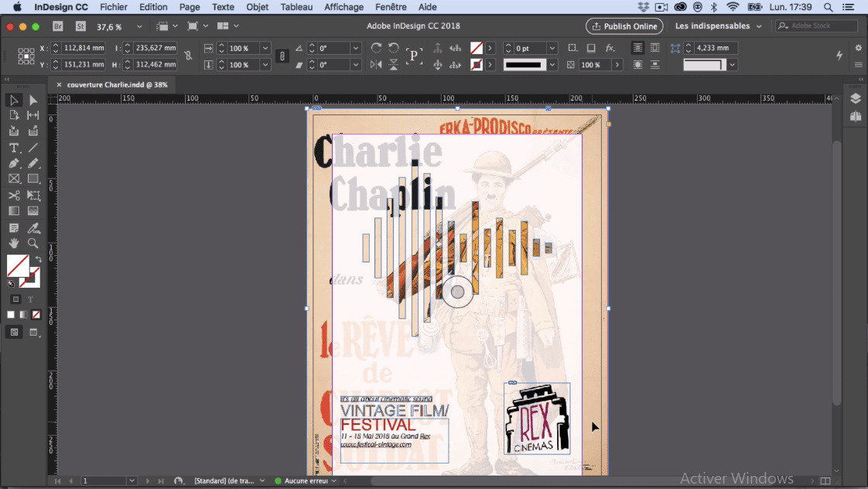Select the Pencil tool
Viewport: 868px width, 489px height.
tap(33, 163)
